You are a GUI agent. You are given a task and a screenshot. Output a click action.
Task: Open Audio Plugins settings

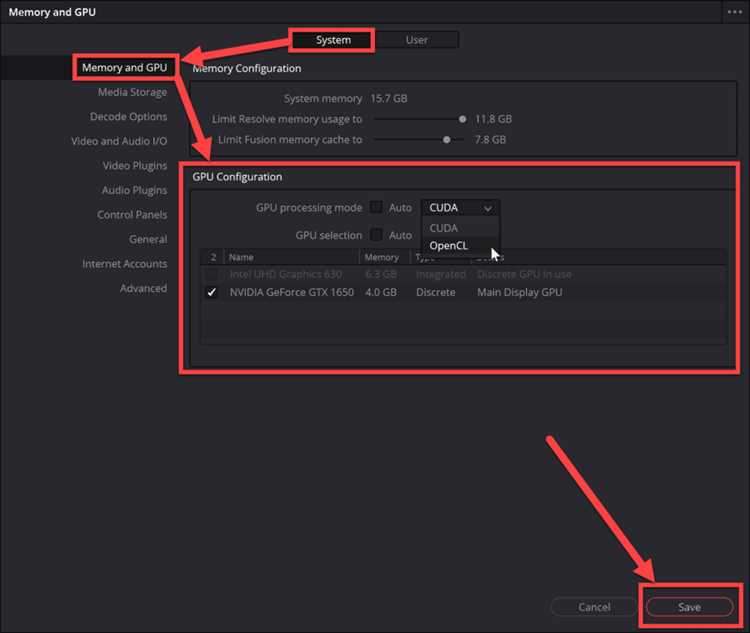134,190
